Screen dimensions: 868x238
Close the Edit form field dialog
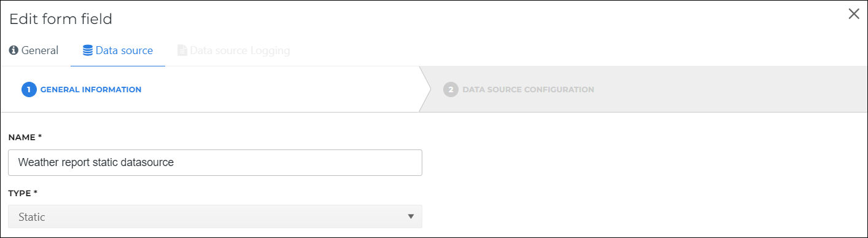pyautogui.click(x=853, y=14)
